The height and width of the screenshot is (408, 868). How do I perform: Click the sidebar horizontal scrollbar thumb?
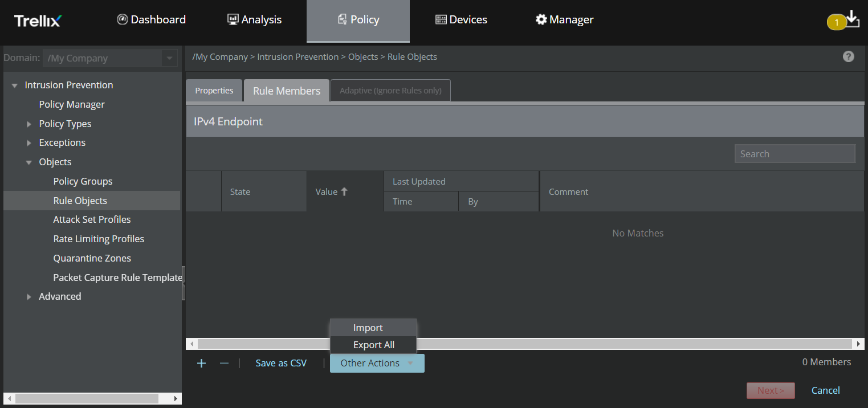86,398
